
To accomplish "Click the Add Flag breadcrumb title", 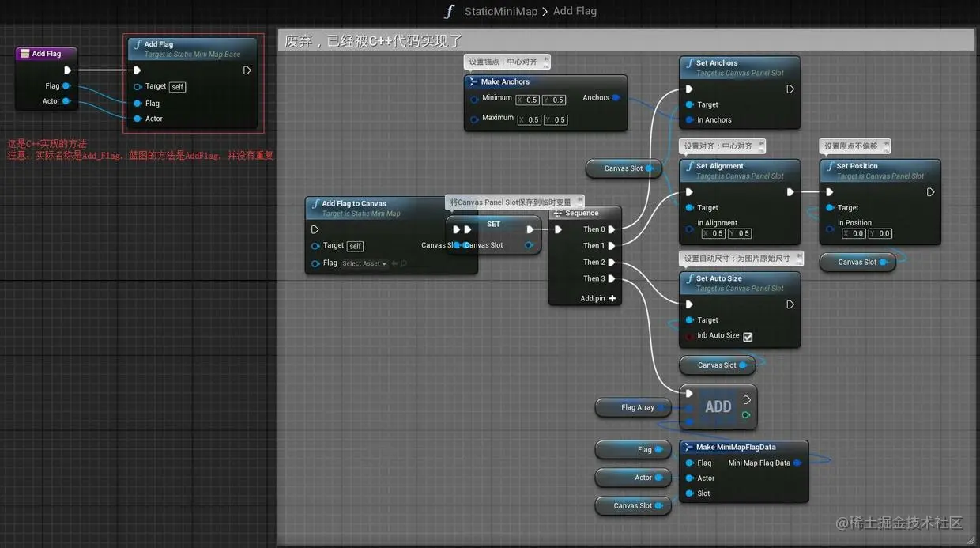I will 575,11.
